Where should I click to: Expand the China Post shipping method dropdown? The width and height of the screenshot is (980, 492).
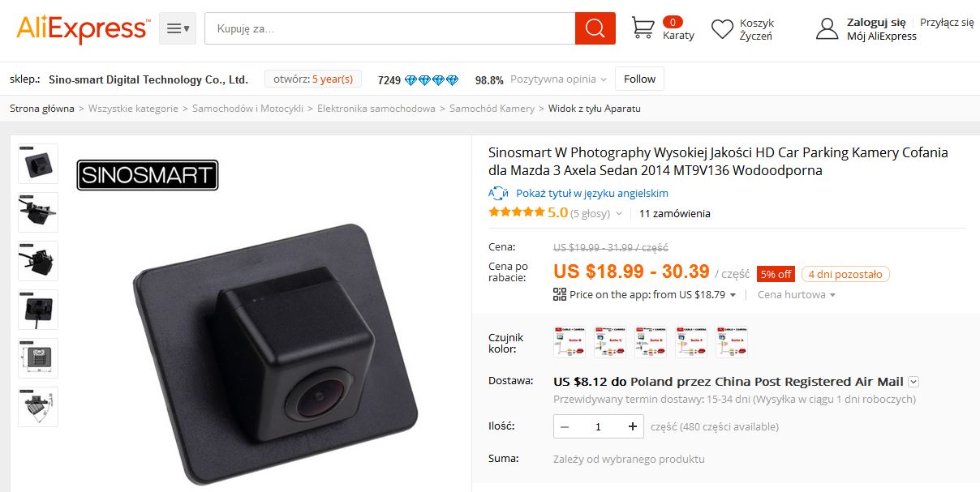(x=913, y=382)
